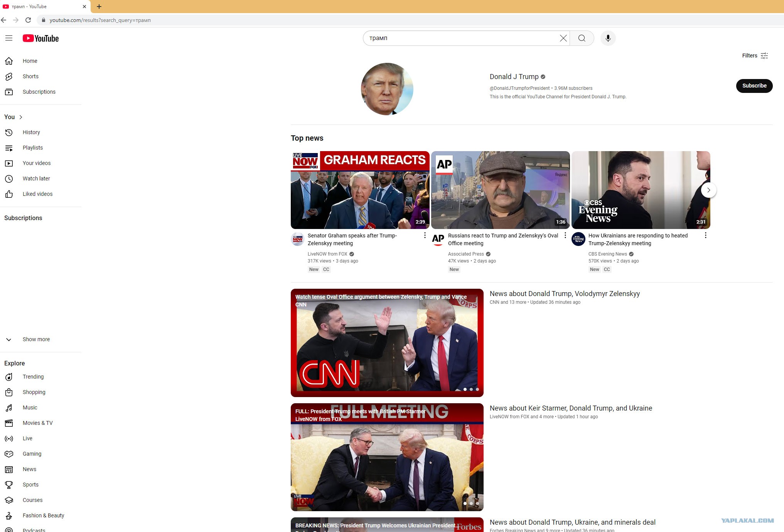Viewport: 784px width, 532px height.
Task: Clear the search query with the X
Action: (x=563, y=38)
